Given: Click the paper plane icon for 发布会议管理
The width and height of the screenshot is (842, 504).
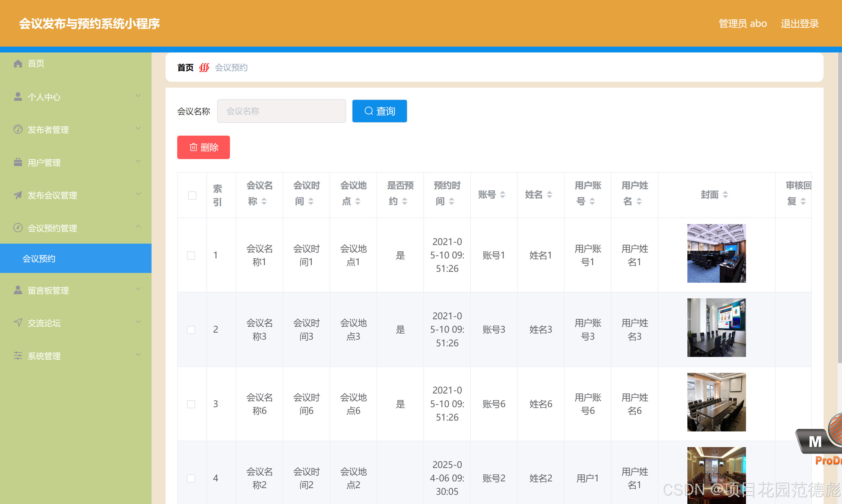Looking at the screenshot, I should 18,195.
